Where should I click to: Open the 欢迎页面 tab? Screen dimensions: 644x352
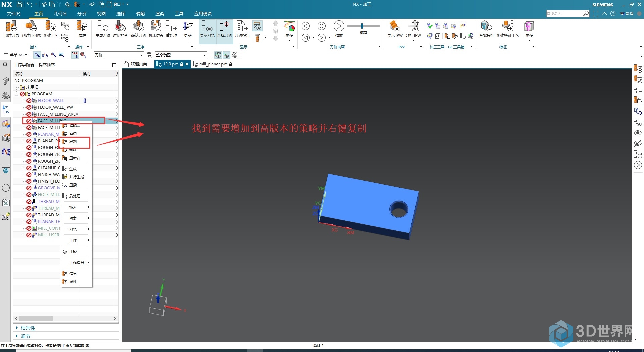(136, 64)
